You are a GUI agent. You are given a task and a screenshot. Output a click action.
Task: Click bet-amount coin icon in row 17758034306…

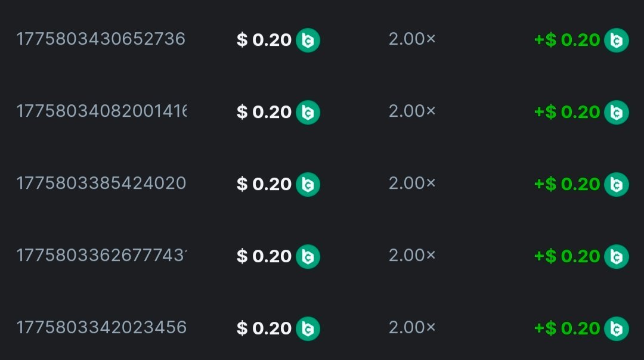[308, 40]
